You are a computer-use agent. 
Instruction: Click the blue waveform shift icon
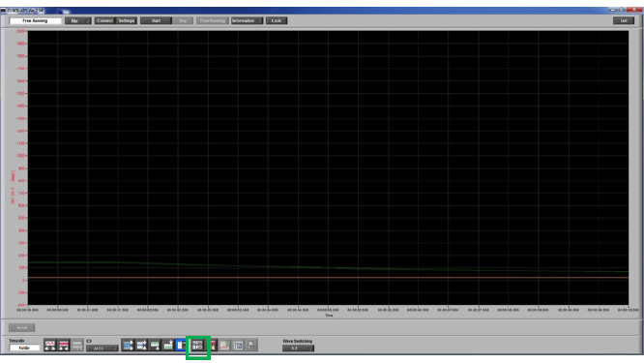pos(141,345)
